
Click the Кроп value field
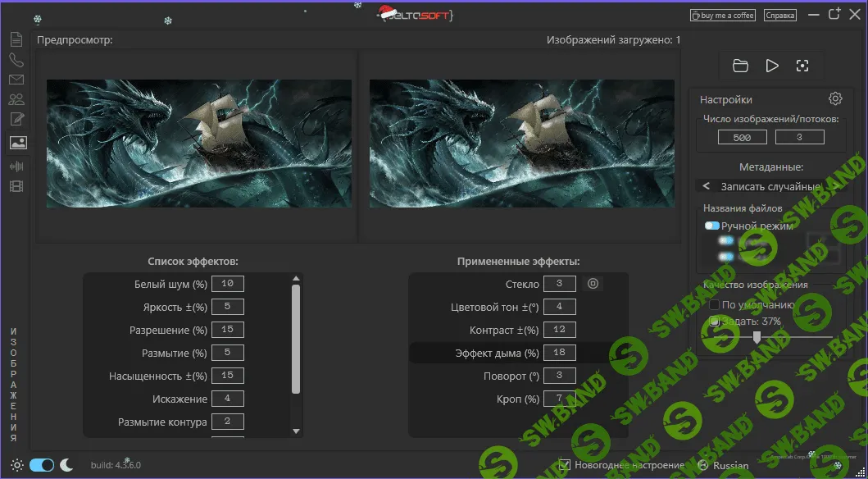click(x=560, y=399)
